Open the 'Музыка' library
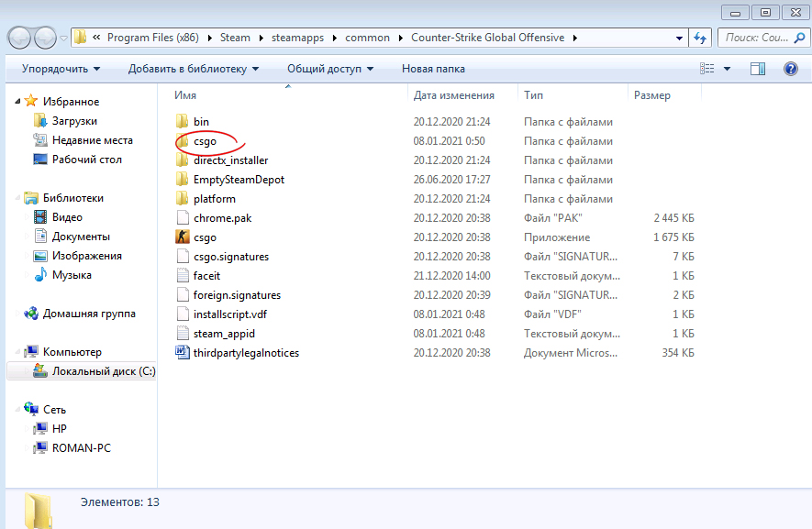 pyautogui.click(x=72, y=275)
